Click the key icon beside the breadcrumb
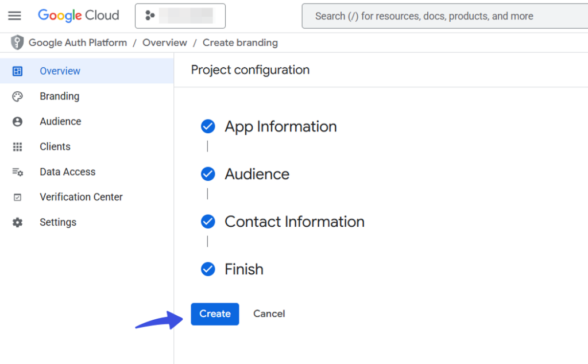 pyautogui.click(x=17, y=42)
